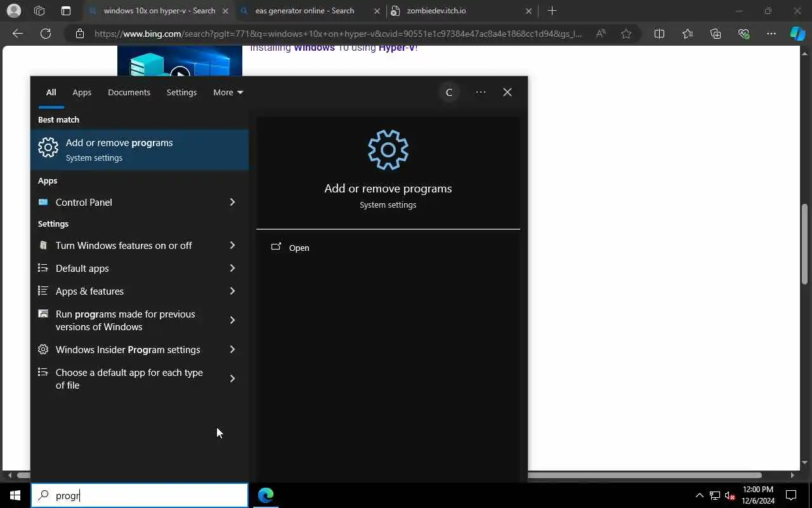Click large gear icon in preview pane
Viewport: 812px width, 508px height.
(x=388, y=150)
